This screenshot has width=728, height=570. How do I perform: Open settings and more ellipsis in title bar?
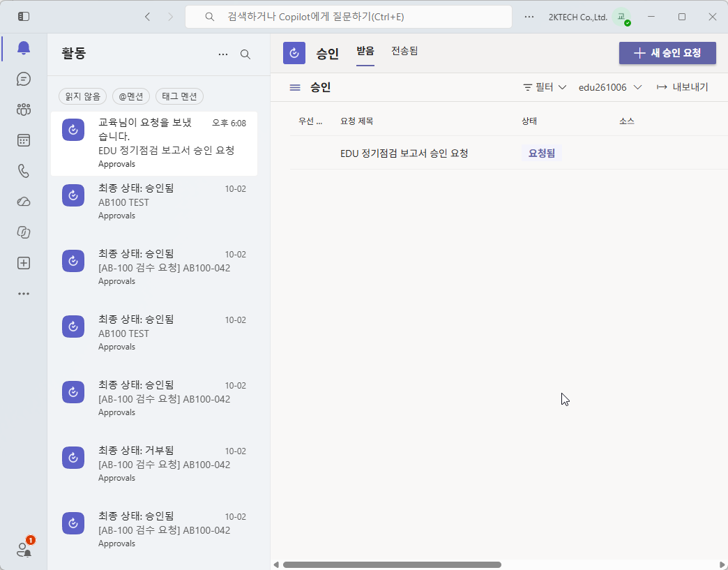(x=529, y=17)
